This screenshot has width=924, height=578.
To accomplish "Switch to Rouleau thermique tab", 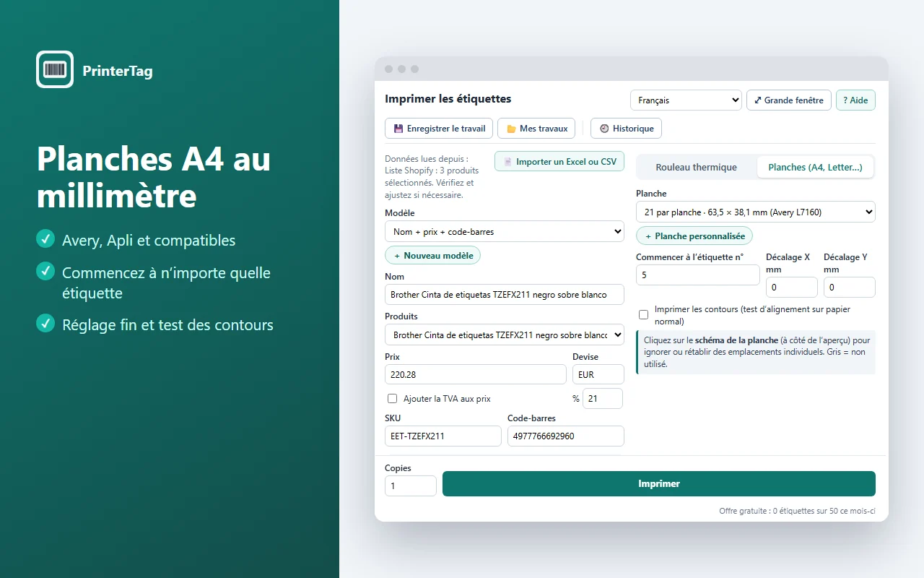I will 697,167.
